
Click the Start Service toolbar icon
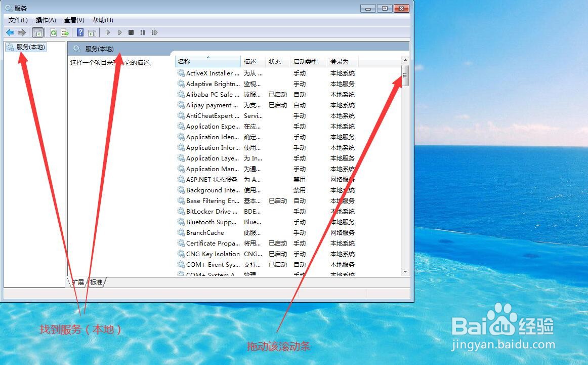click(109, 32)
